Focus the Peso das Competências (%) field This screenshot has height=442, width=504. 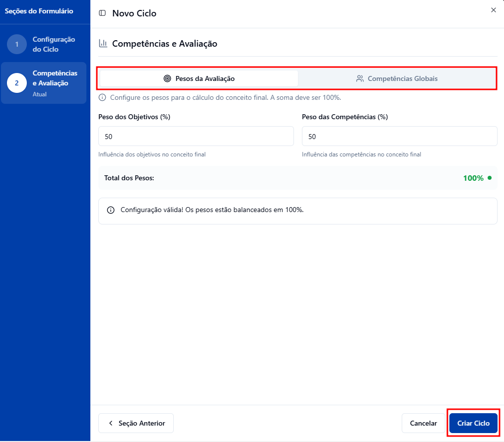399,136
